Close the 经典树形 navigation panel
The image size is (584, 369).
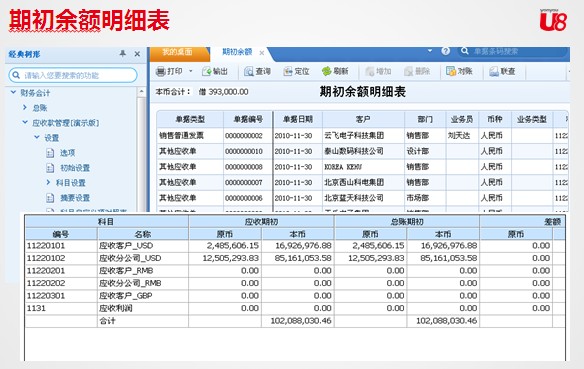pos(137,54)
